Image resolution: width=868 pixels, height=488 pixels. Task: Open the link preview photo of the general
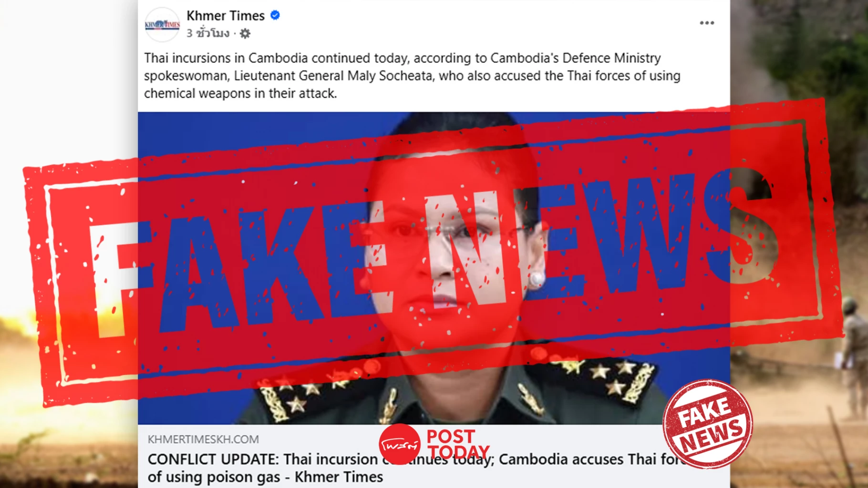click(434, 268)
